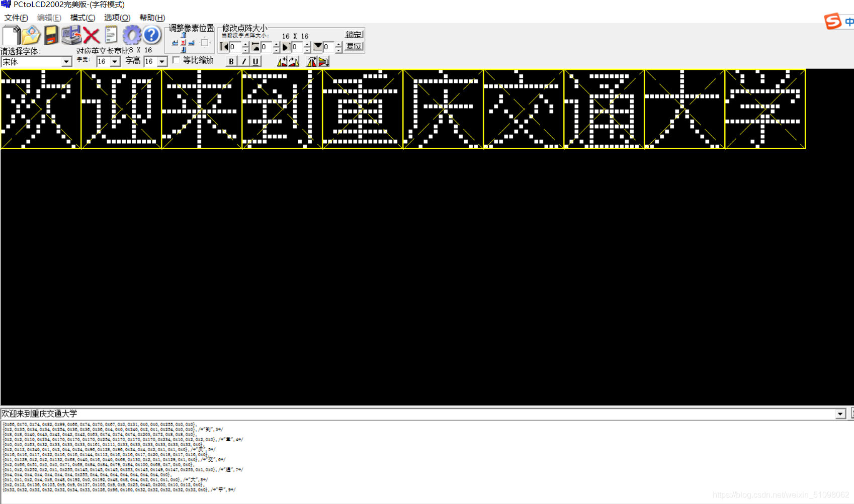
Task: Save with the yellow floppy disk icon
Action: pos(51,35)
